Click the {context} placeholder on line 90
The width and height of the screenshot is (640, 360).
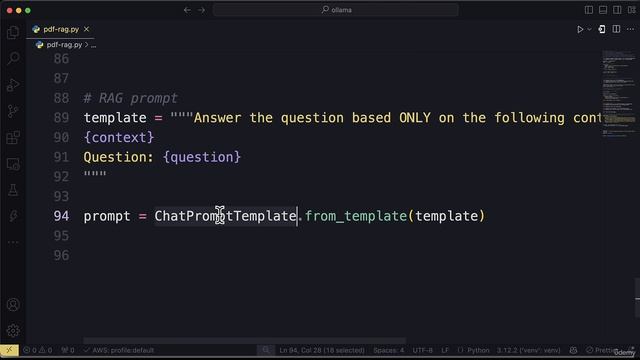(x=119, y=138)
